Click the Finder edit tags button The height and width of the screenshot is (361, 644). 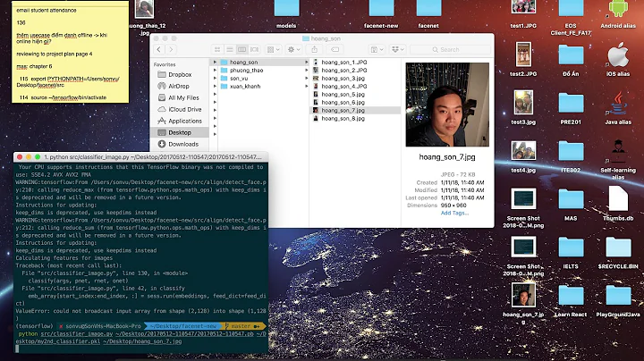(335, 50)
